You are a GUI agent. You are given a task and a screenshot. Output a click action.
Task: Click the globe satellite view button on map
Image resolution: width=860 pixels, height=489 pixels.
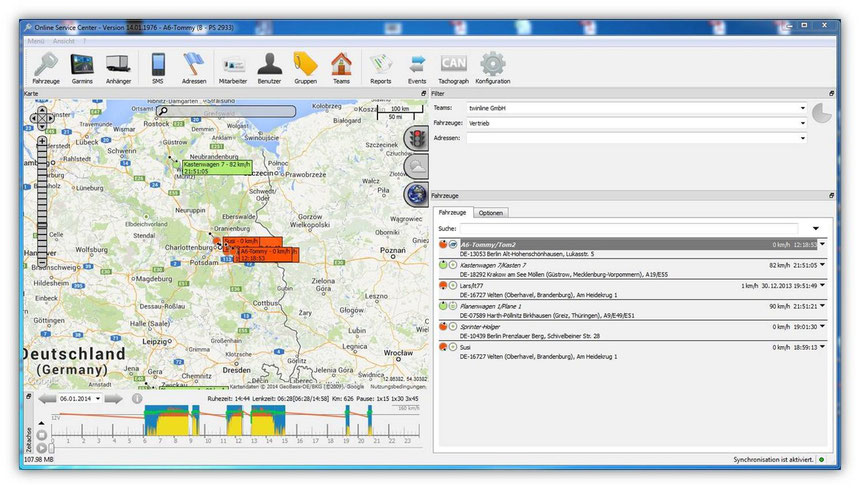coord(416,194)
